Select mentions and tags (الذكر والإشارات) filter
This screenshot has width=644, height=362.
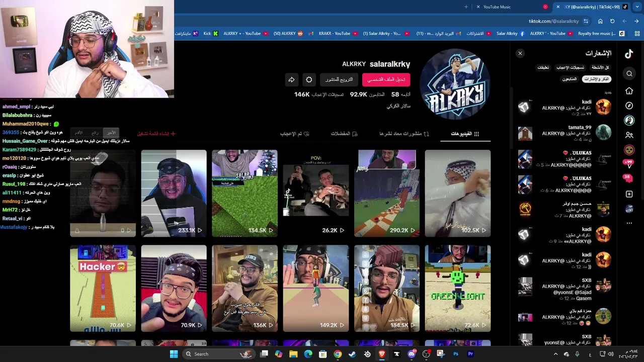click(597, 79)
